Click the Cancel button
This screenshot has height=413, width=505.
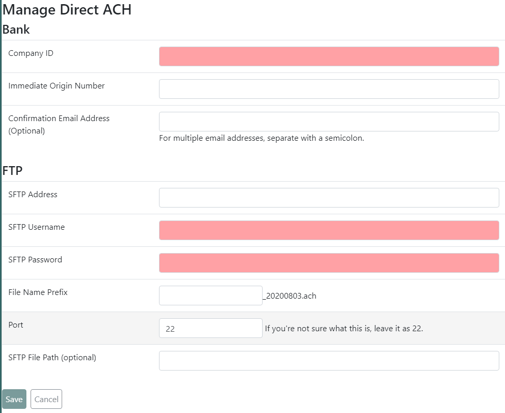click(x=46, y=399)
